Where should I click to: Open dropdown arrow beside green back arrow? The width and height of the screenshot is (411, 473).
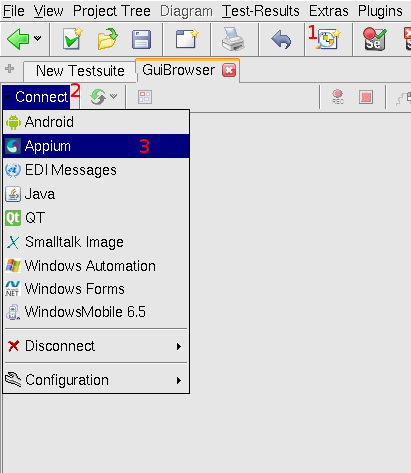pyautogui.click(x=38, y=38)
